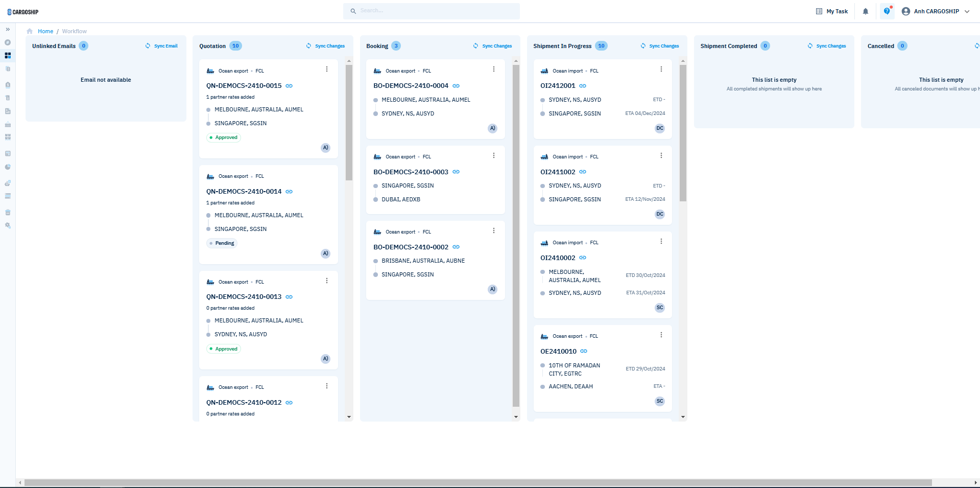Open options menu for shipment OI2412001
This screenshot has width=980, height=488.
661,69
